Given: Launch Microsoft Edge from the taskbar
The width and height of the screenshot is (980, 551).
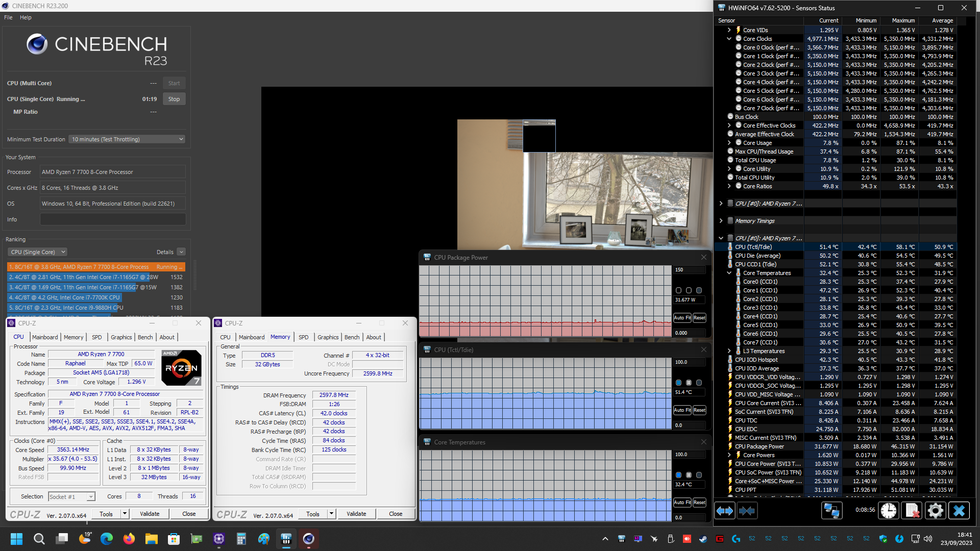Looking at the screenshot, I should [107, 539].
